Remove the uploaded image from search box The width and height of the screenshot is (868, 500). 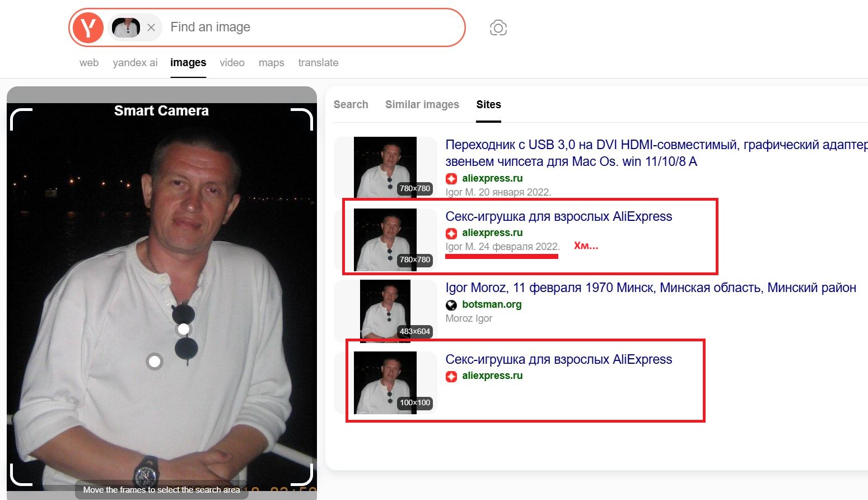(151, 27)
